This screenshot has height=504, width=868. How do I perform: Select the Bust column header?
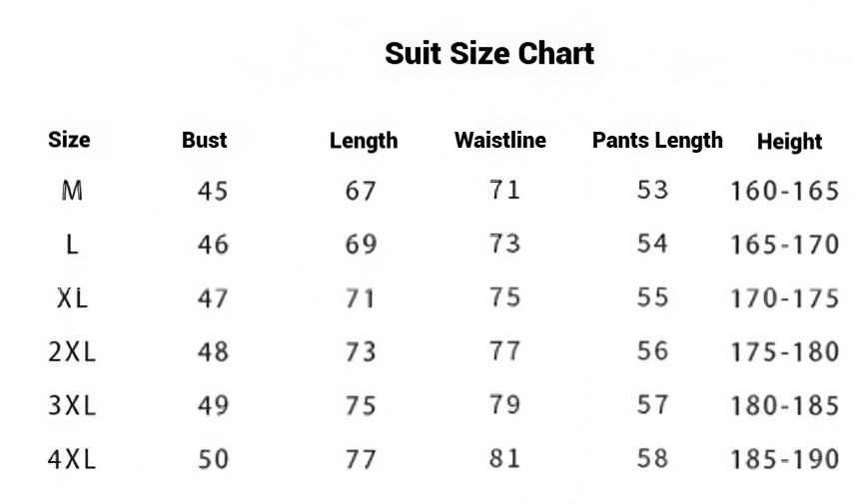[205, 140]
